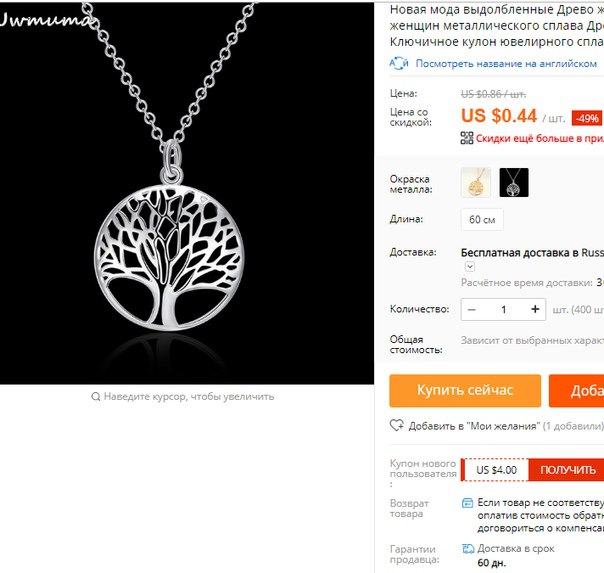The image size is (604, 573).
Task: Click the QR code icon for app discounts
Action: (x=467, y=138)
